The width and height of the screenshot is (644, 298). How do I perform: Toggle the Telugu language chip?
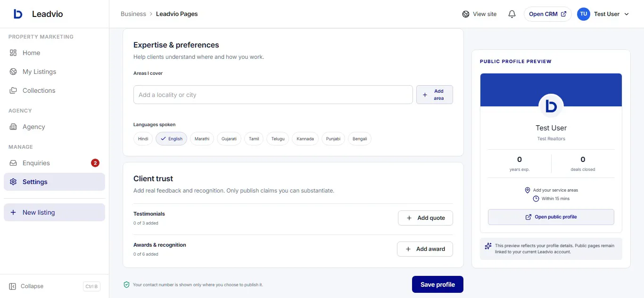pos(278,139)
